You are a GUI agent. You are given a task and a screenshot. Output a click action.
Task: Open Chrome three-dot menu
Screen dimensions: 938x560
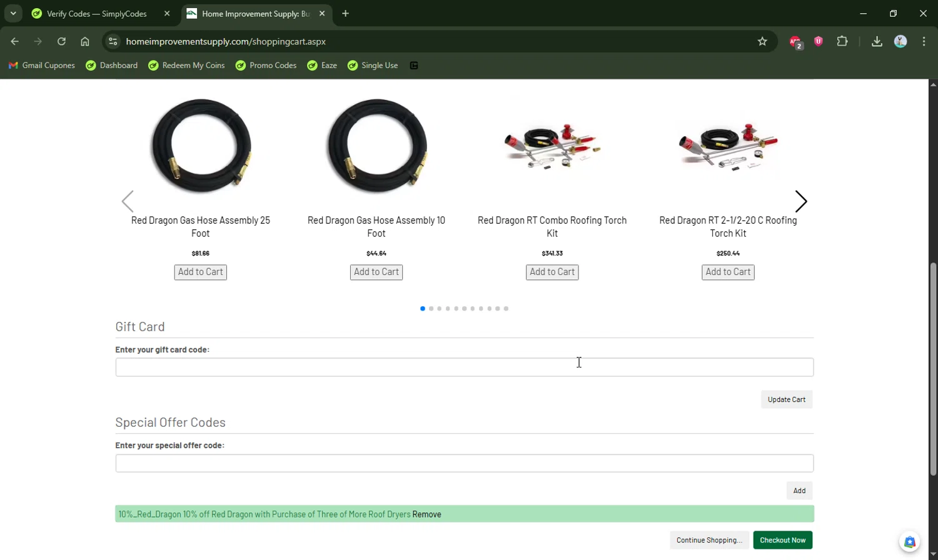point(924,41)
